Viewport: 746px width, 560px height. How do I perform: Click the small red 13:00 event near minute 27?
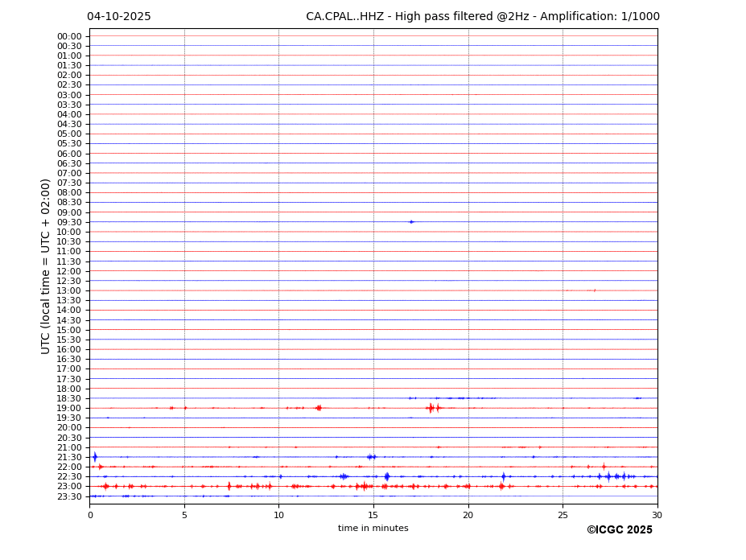coord(594,290)
